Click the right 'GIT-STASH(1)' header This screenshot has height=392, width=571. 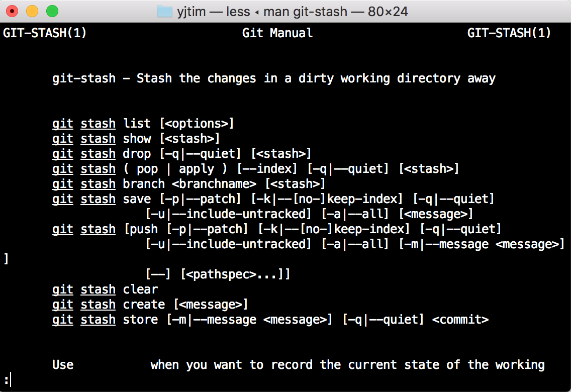coord(509,33)
